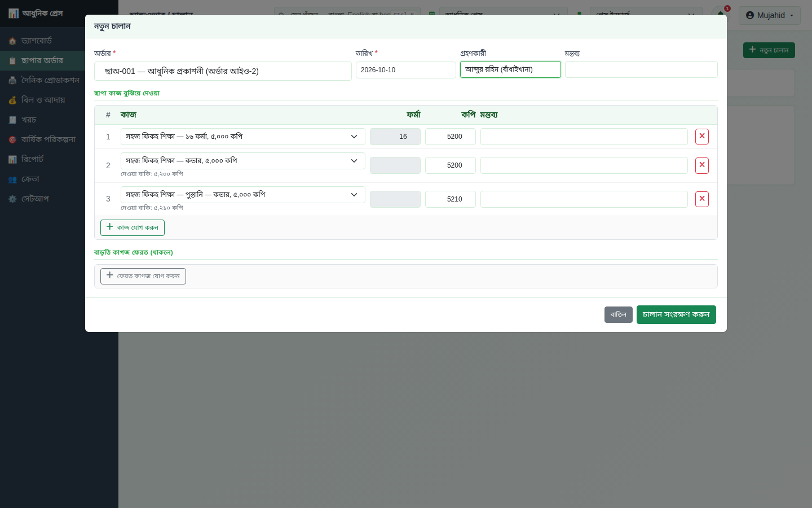Image resolution: width=812 pixels, height=508 pixels.
Task: Open রিপোর্ট chart icon in sidebar
Action: coord(12,160)
